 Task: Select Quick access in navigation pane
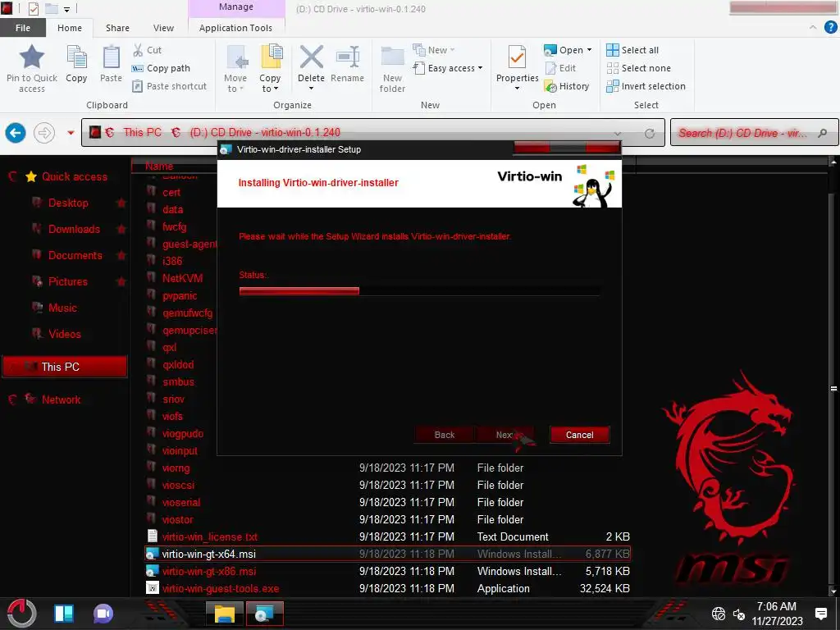66,177
